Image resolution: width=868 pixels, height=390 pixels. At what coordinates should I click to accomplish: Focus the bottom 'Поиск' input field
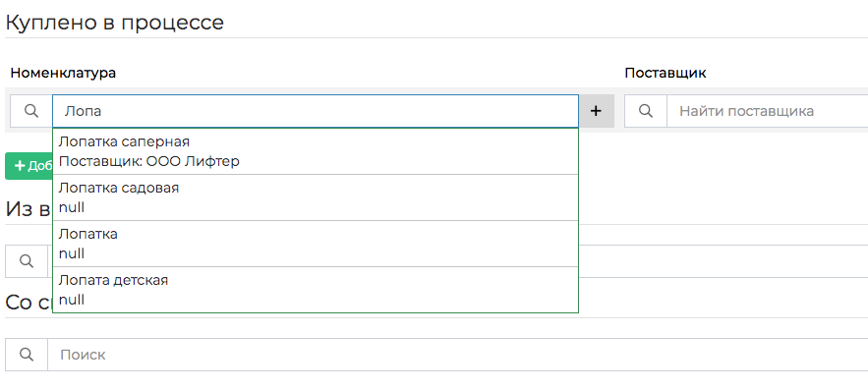tap(458, 355)
